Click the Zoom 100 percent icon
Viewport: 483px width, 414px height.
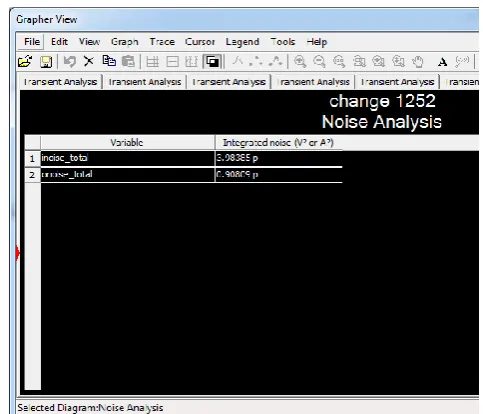click(339, 62)
